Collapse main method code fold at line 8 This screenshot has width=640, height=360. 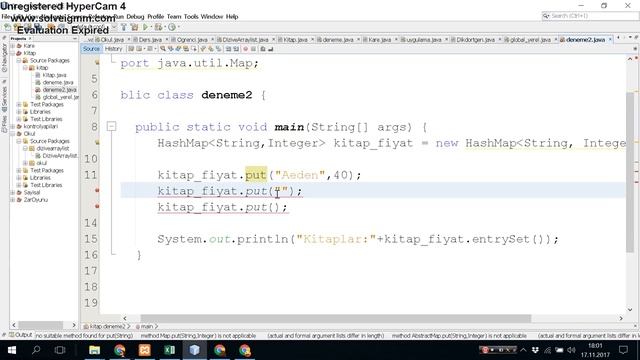111,127
